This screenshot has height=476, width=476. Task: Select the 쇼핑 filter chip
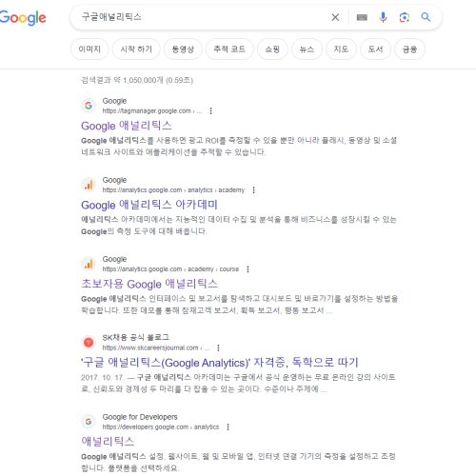coord(272,50)
